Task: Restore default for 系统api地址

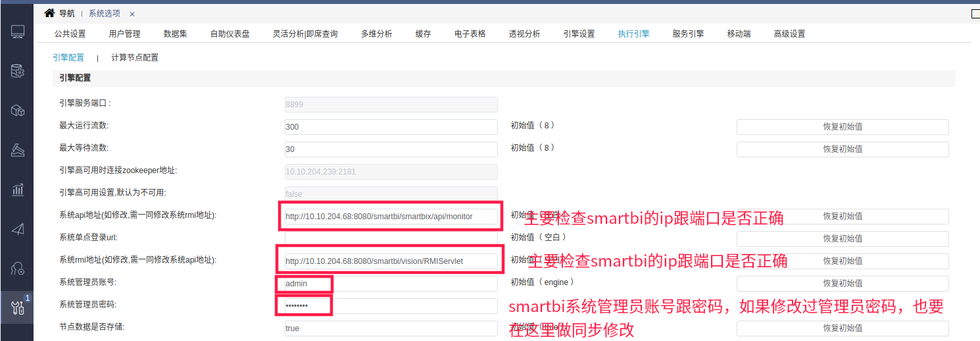Action: click(x=843, y=216)
